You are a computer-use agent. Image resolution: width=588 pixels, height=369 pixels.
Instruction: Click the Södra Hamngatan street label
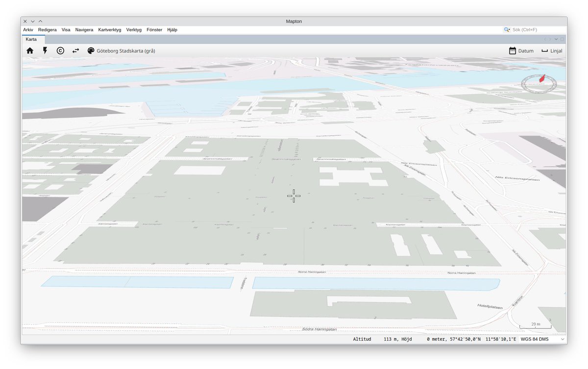coord(319,329)
